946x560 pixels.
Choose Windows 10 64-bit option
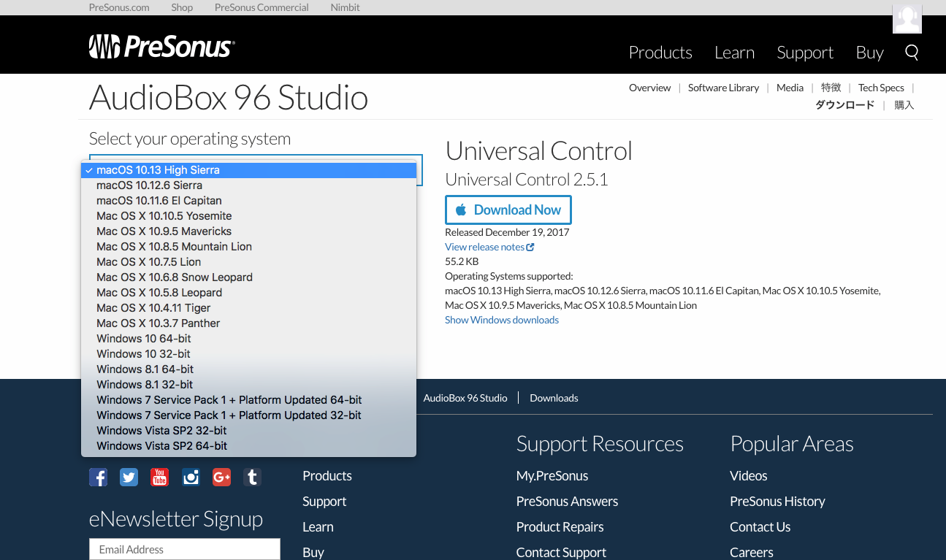pos(249,339)
